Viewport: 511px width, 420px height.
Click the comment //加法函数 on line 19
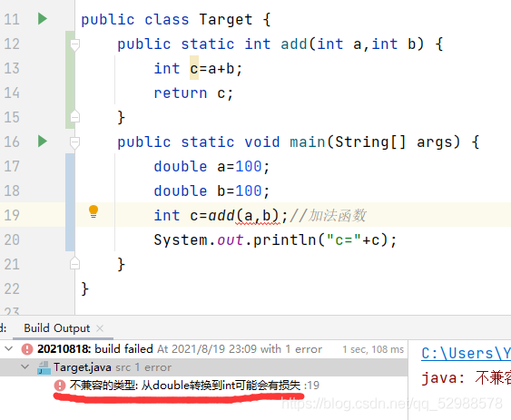click(x=328, y=215)
